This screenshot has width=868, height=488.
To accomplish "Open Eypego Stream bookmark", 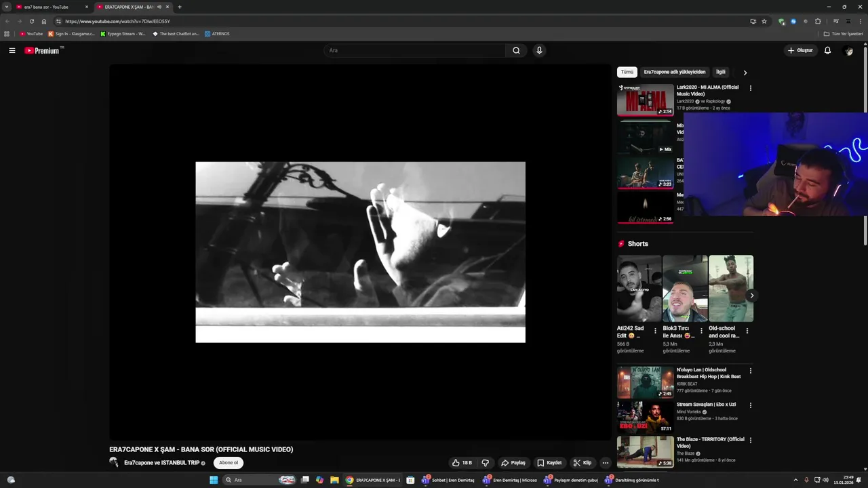I will coord(123,33).
